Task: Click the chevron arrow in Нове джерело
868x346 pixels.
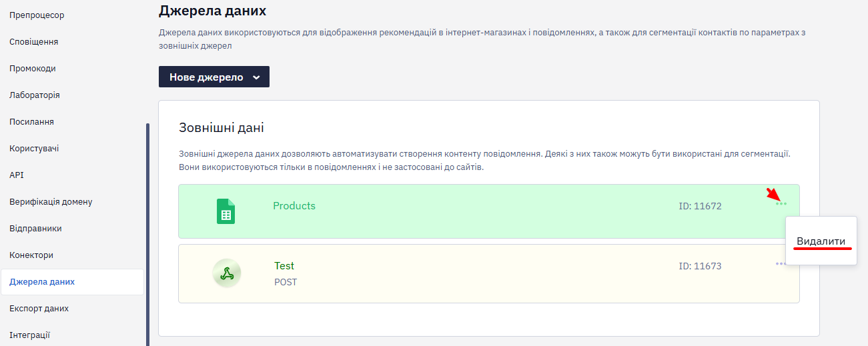Action: click(256, 77)
